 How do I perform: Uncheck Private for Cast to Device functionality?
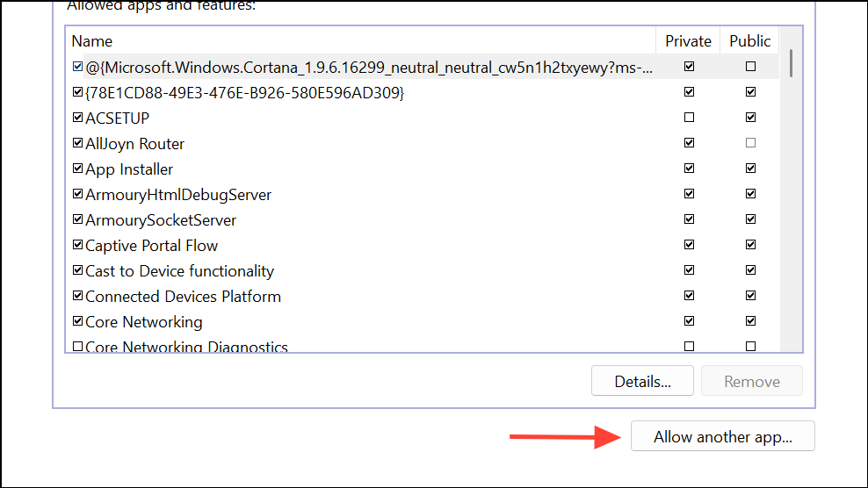(689, 270)
